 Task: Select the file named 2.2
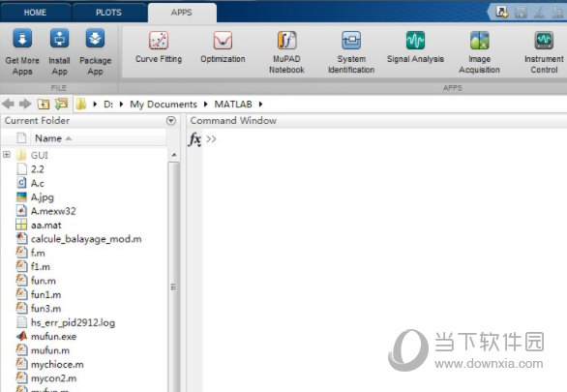tap(38, 169)
